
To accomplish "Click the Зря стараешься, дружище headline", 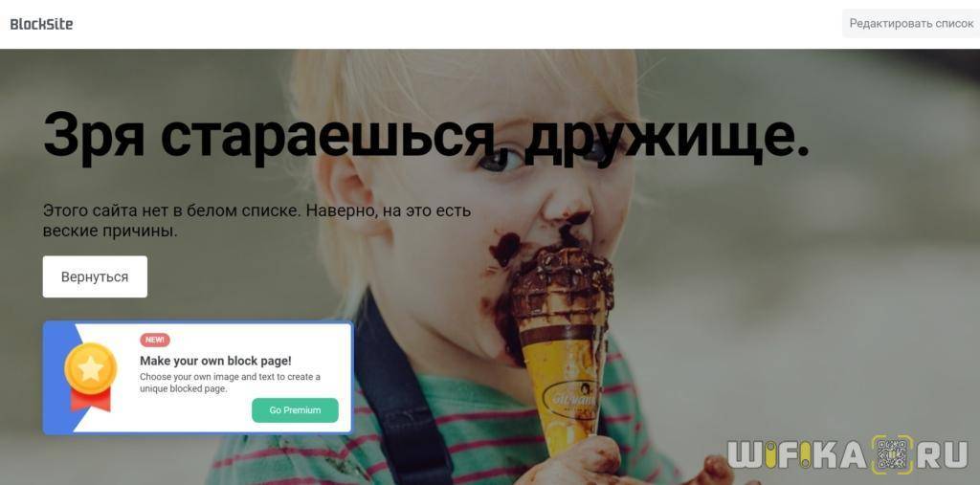I will pyautogui.click(x=426, y=134).
